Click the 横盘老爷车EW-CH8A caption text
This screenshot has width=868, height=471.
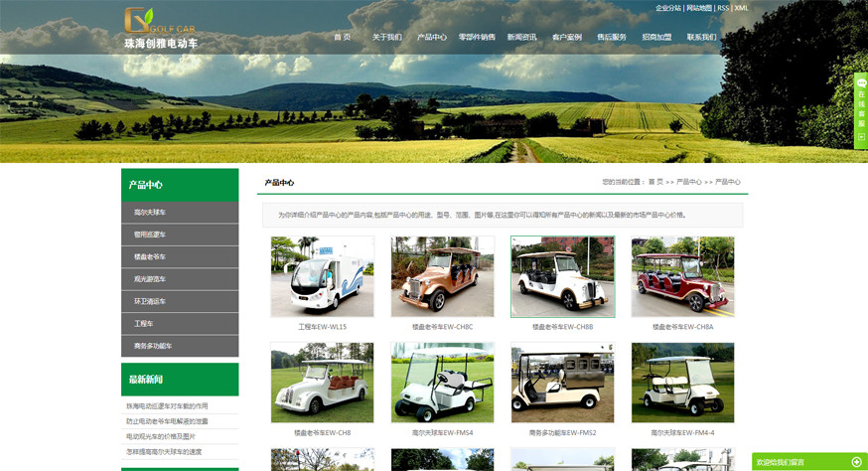(x=682, y=327)
